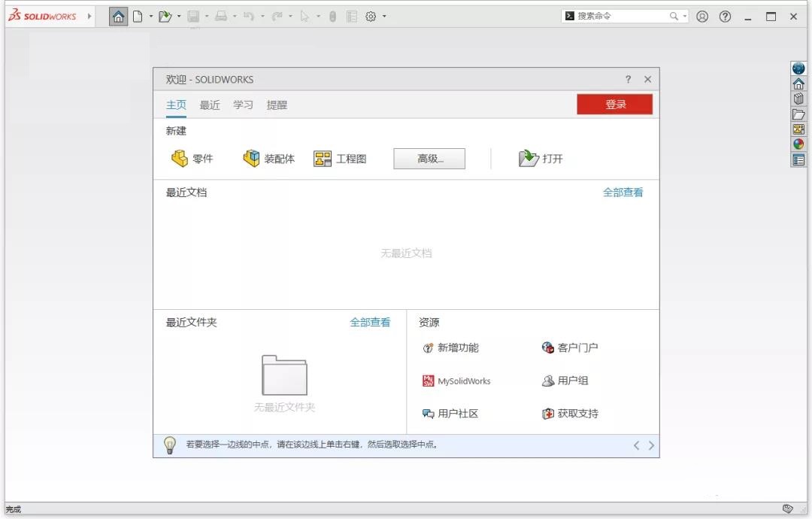The height and width of the screenshot is (519, 812).
Task: Click the red 登录 (Login) button
Action: click(x=615, y=104)
